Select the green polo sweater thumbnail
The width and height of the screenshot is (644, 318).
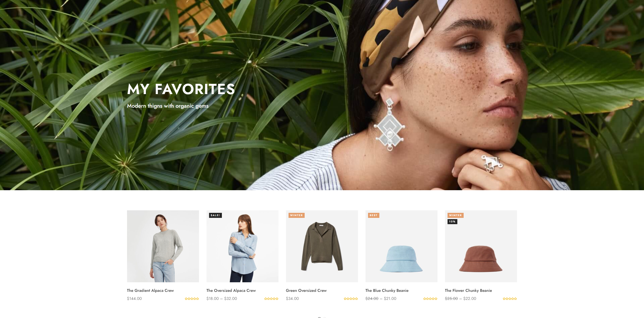322,246
